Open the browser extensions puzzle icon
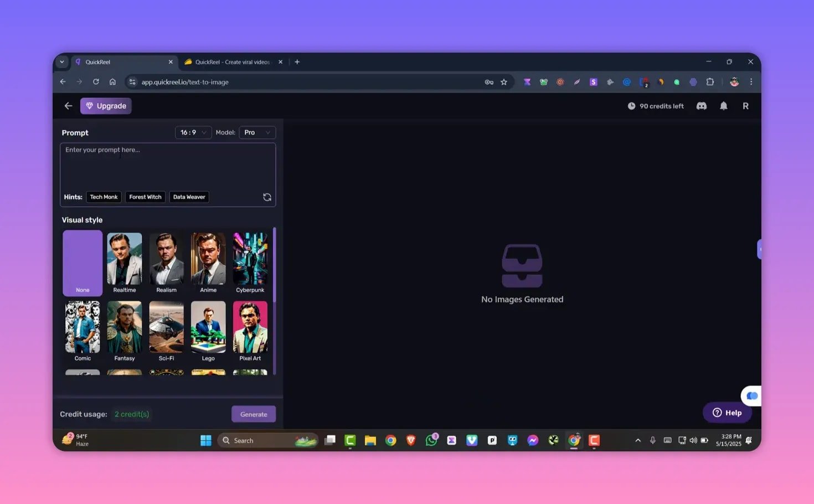 coord(710,82)
